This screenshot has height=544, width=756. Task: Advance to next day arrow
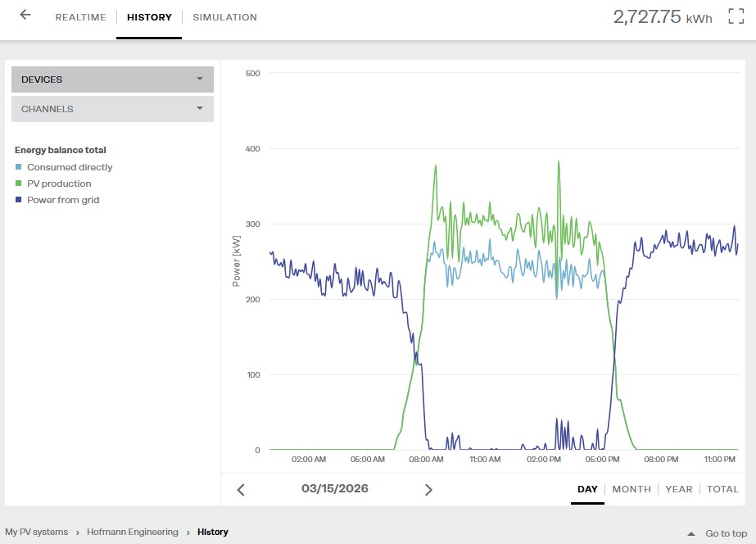coord(428,490)
